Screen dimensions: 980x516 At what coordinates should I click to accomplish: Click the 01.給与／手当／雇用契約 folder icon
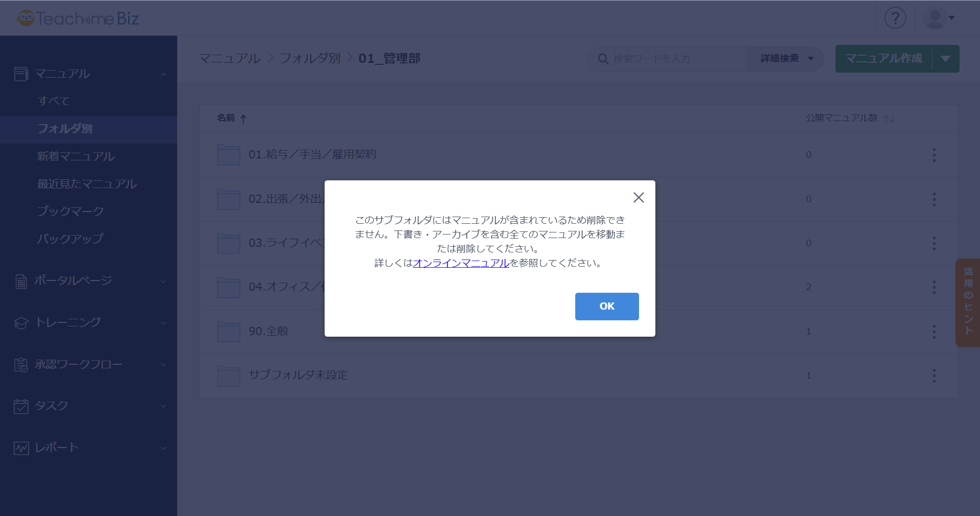coord(228,155)
